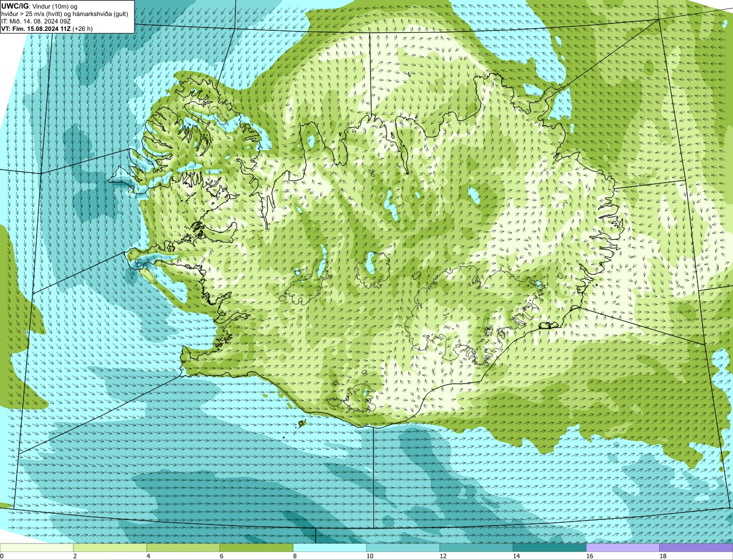This screenshot has height=560, width=733.
Task: Select the 'hviður > 25 m/s (hvítt)' legend line
Action: tap(65, 14)
